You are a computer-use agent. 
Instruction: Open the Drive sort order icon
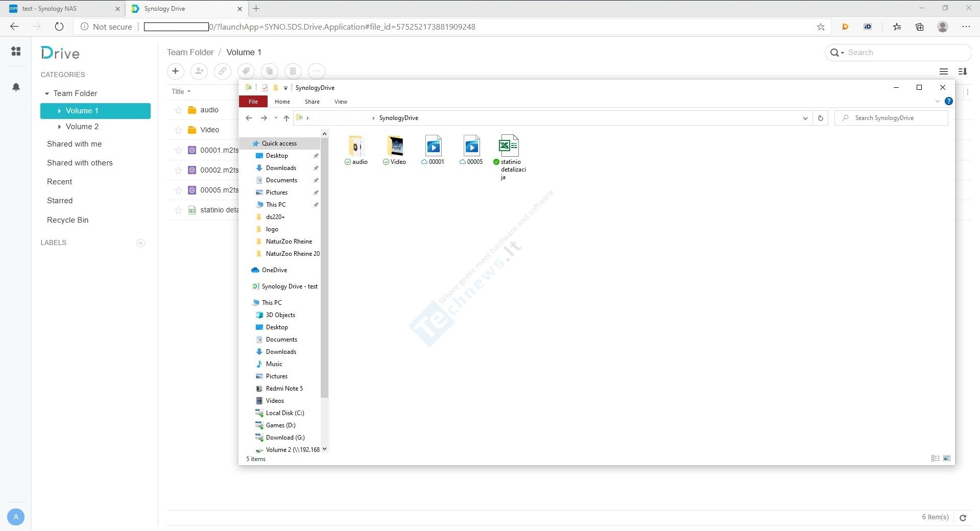pyautogui.click(x=963, y=71)
